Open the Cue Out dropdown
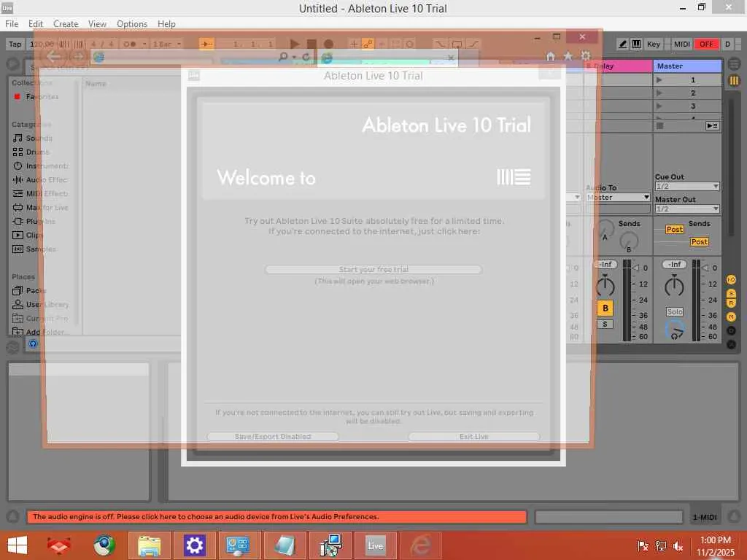 (687, 186)
